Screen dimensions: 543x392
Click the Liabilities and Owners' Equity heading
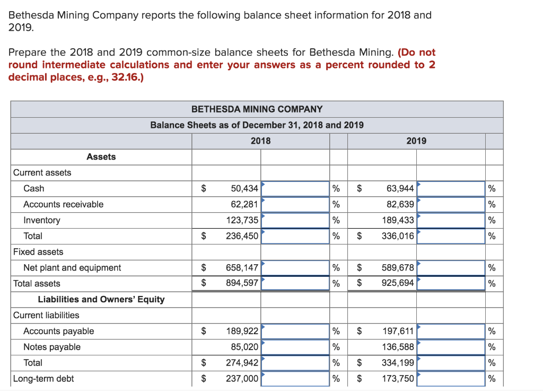click(x=101, y=300)
